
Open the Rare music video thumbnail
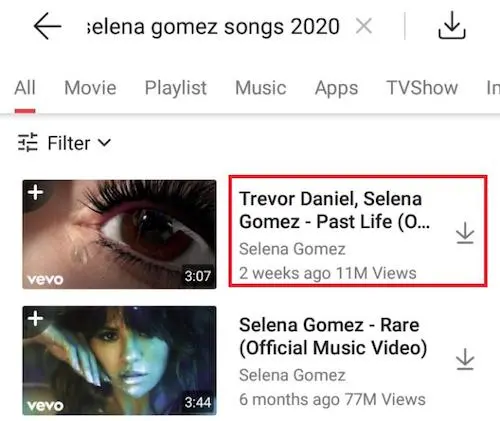(x=119, y=360)
